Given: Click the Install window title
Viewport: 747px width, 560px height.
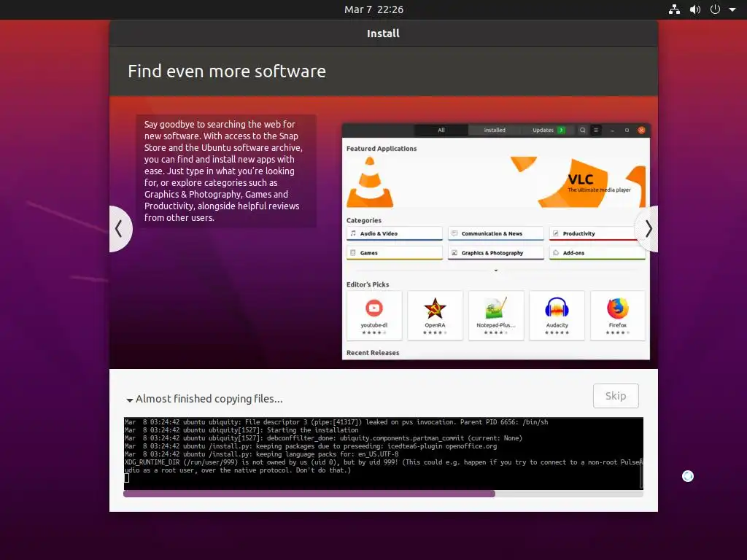Looking at the screenshot, I should [x=383, y=34].
